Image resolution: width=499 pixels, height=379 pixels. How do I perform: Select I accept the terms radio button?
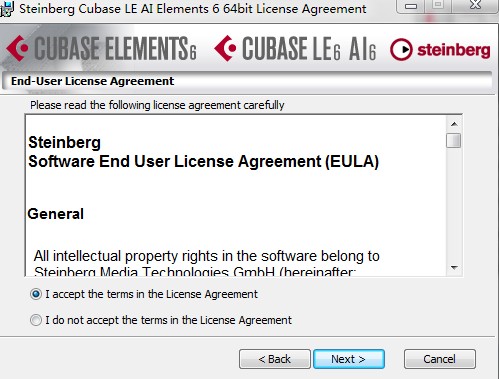pyautogui.click(x=36, y=294)
